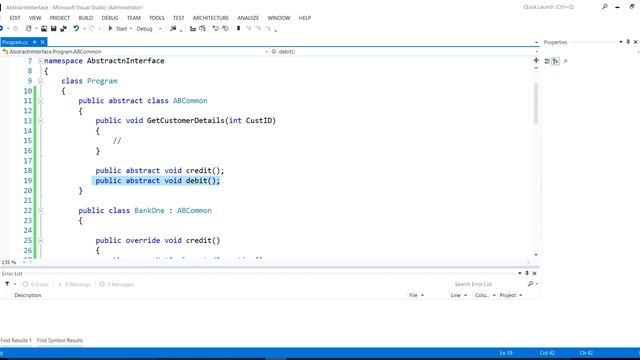The height and width of the screenshot is (360, 640).
Task: Click the Navigate Forward icon
Action: 16,29
